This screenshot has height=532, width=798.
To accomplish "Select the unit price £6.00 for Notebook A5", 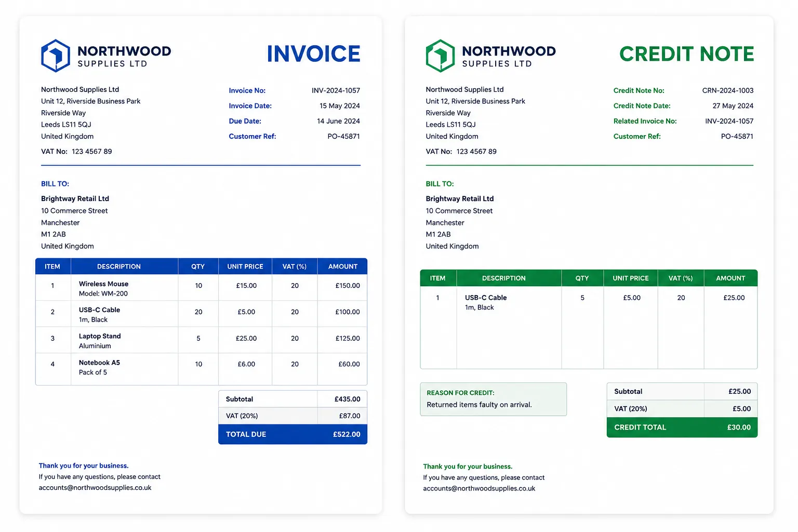I will pyautogui.click(x=246, y=364).
